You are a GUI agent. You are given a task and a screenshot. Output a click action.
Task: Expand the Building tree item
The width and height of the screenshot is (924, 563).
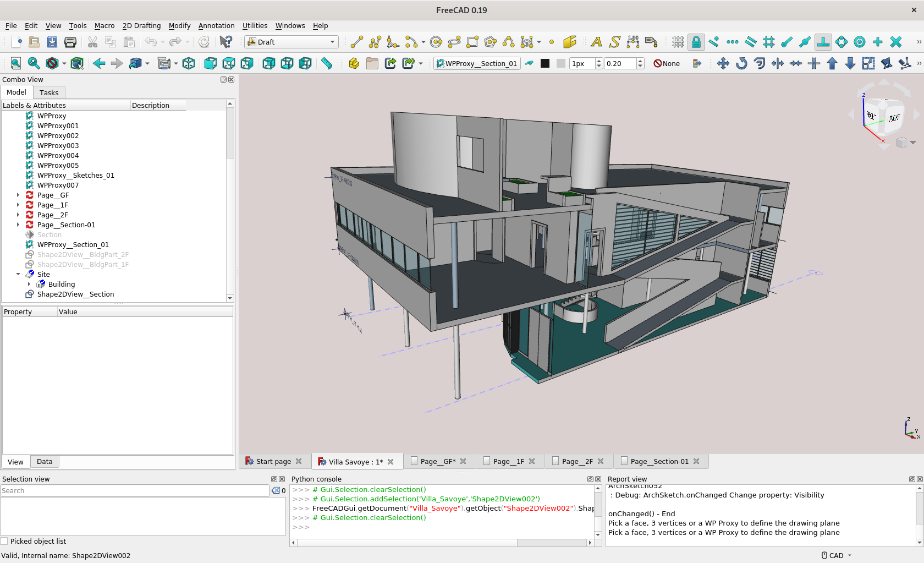coord(29,284)
